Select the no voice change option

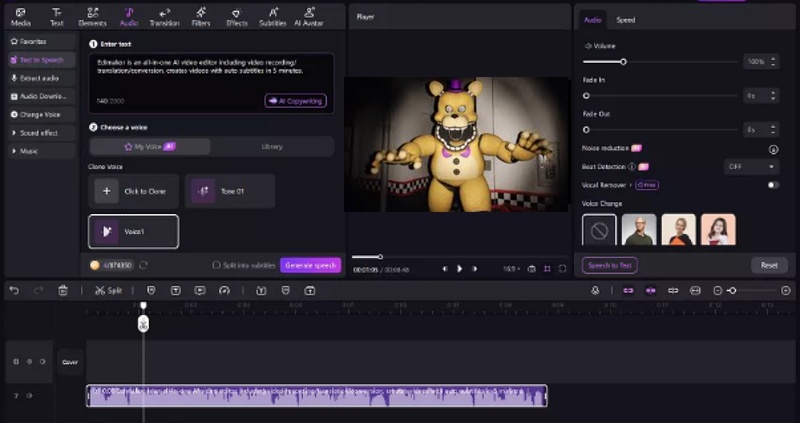click(599, 230)
